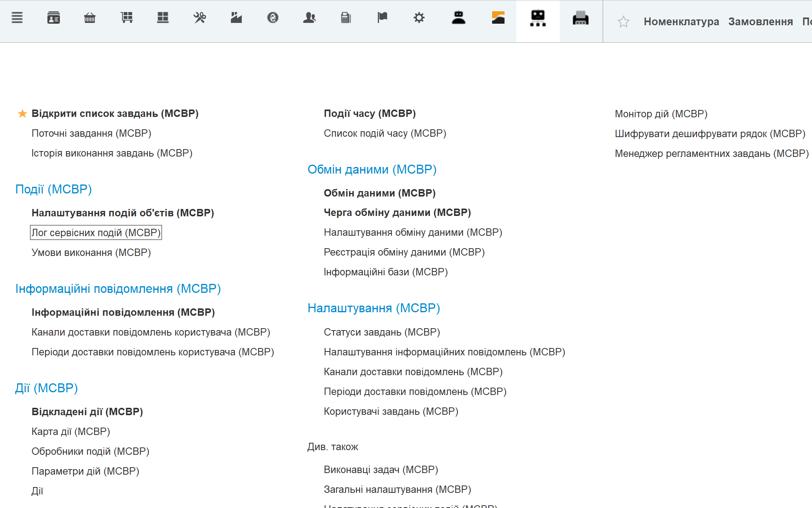
Task: Open the Обмін даними (МСВР) section header
Action: (x=372, y=169)
